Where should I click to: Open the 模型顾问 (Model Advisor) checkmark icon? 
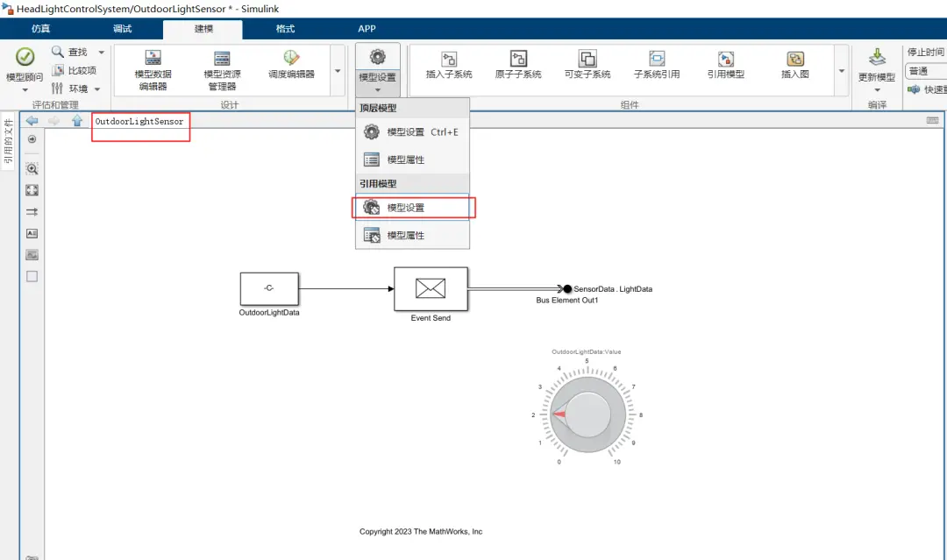point(25,57)
